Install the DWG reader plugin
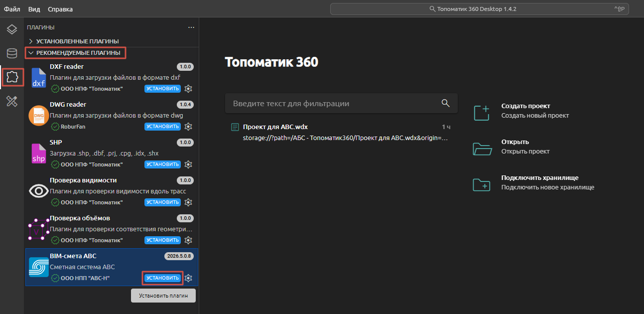 (163, 127)
